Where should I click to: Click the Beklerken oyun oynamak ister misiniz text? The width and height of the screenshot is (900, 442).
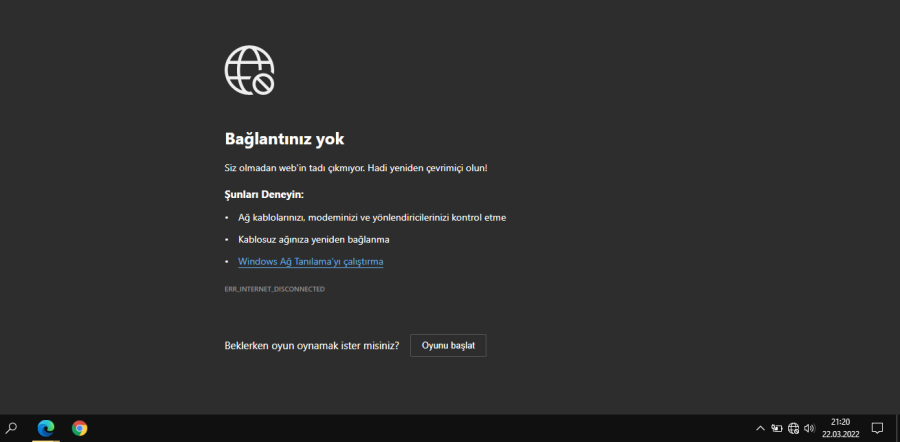pyautogui.click(x=312, y=345)
